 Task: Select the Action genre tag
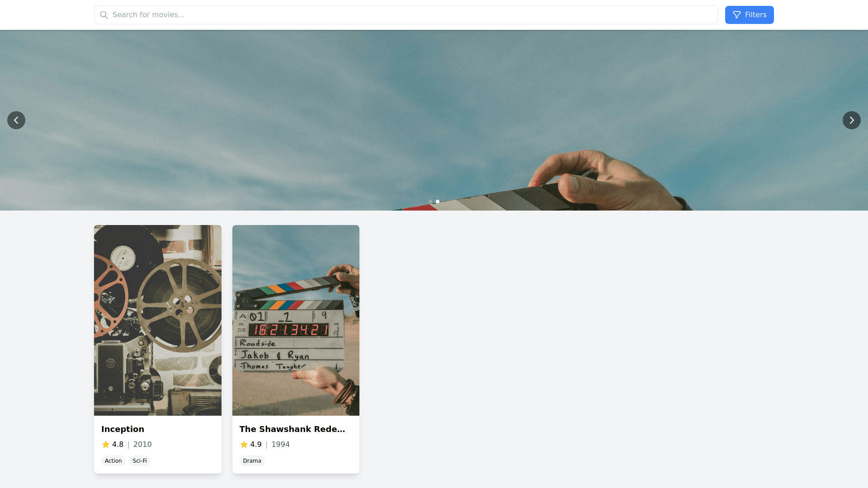pyautogui.click(x=113, y=461)
